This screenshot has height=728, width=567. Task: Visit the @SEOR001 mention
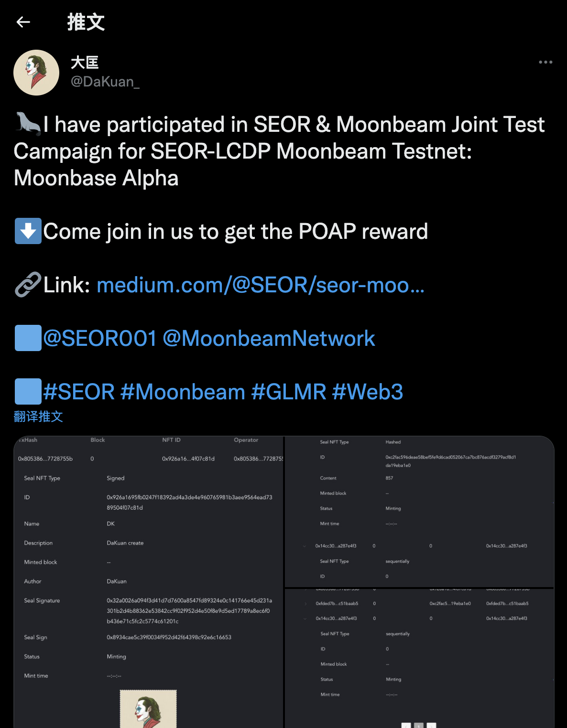(x=100, y=339)
